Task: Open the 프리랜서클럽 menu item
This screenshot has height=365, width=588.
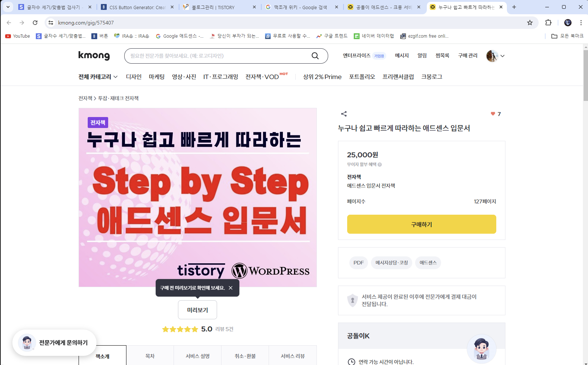Action: [x=398, y=77]
